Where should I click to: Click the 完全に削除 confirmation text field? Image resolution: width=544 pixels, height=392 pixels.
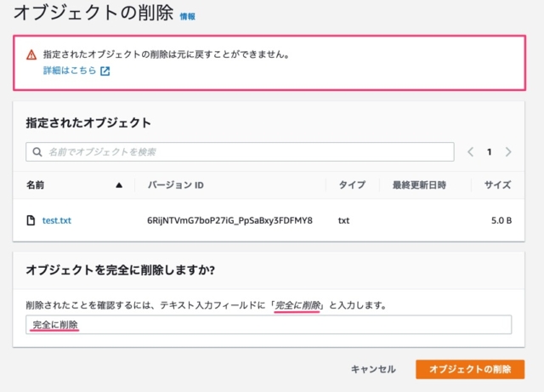click(x=269, y=325)
